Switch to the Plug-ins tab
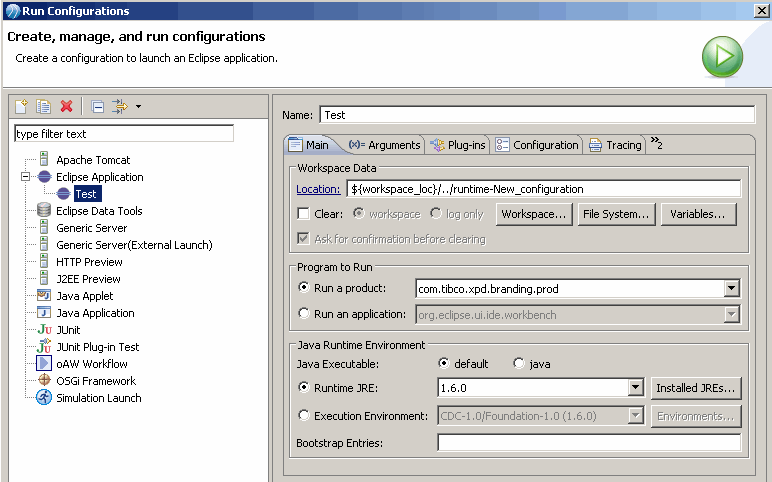The image size is (772, 482). point(457,145)
